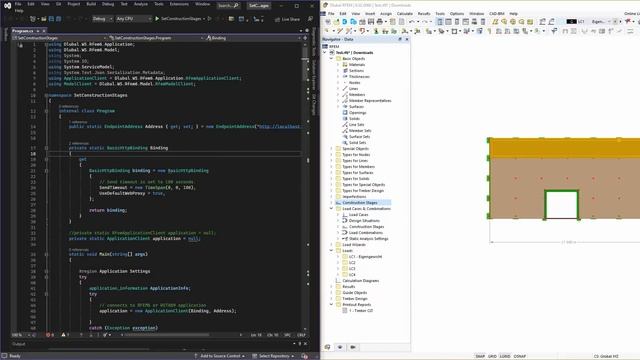Toggle the Navigator panel view icon in RFEM toolbar
Screen dimensions: 640x360
pos(440,22)
